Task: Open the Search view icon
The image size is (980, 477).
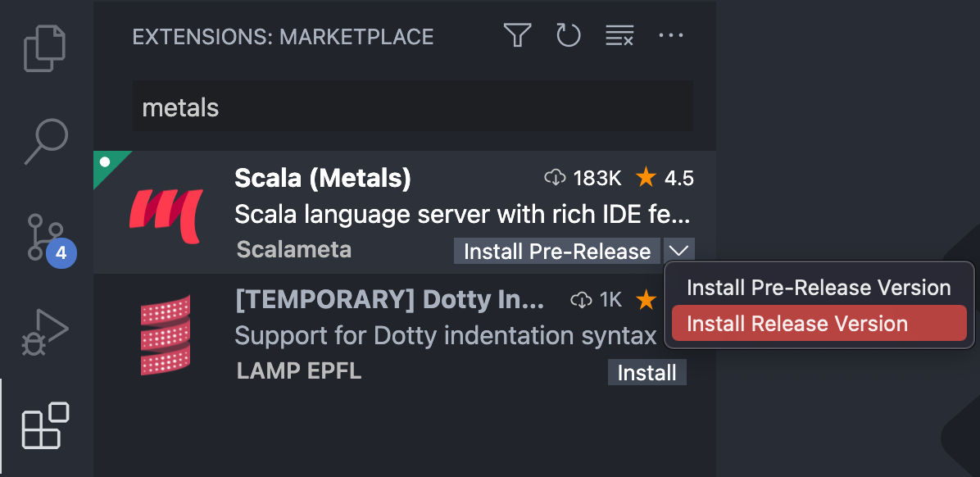Action: click(47, 141)
